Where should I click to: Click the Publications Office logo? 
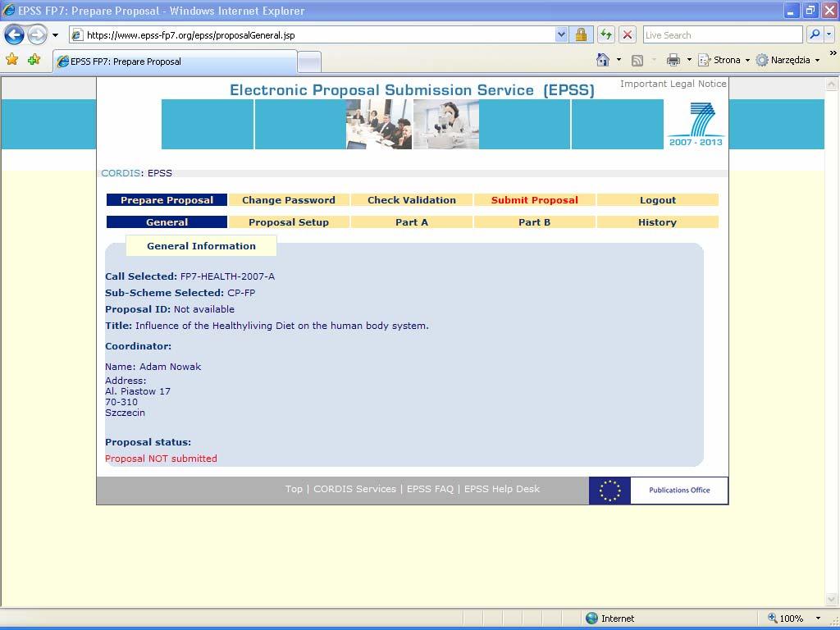[679, 491]
